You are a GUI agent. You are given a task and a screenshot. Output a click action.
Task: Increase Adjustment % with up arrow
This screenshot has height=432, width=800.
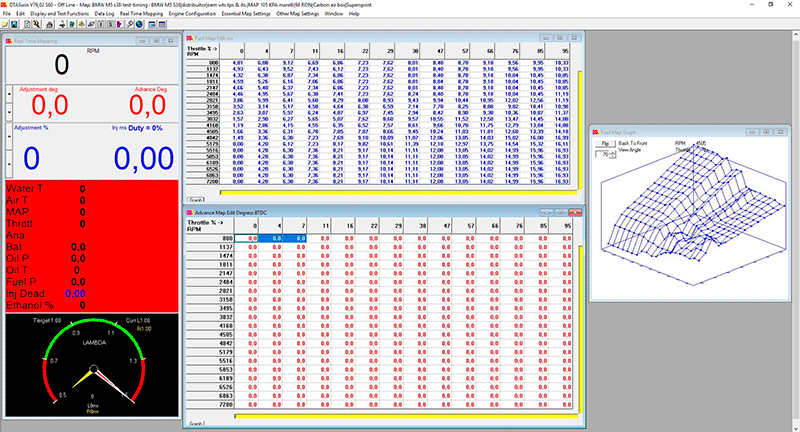pyautogui.click(x=9, y=137)
